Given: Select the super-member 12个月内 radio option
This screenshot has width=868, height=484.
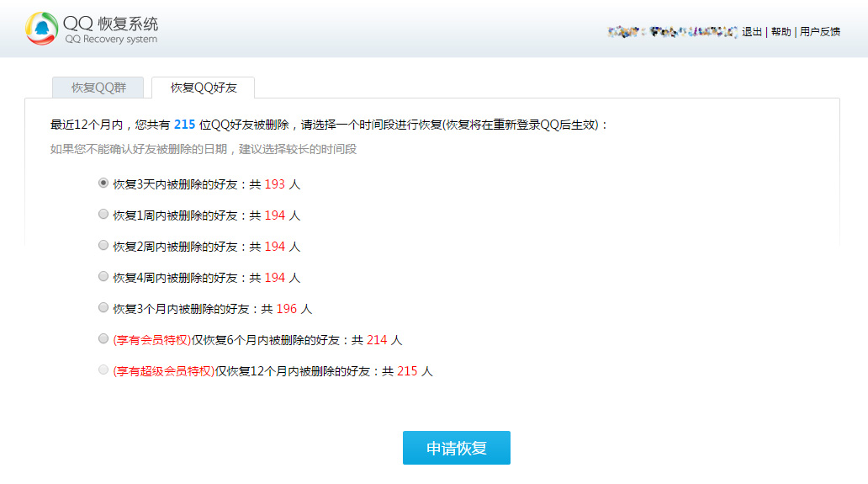Looking at the screenshot, I should coord(103,370).
